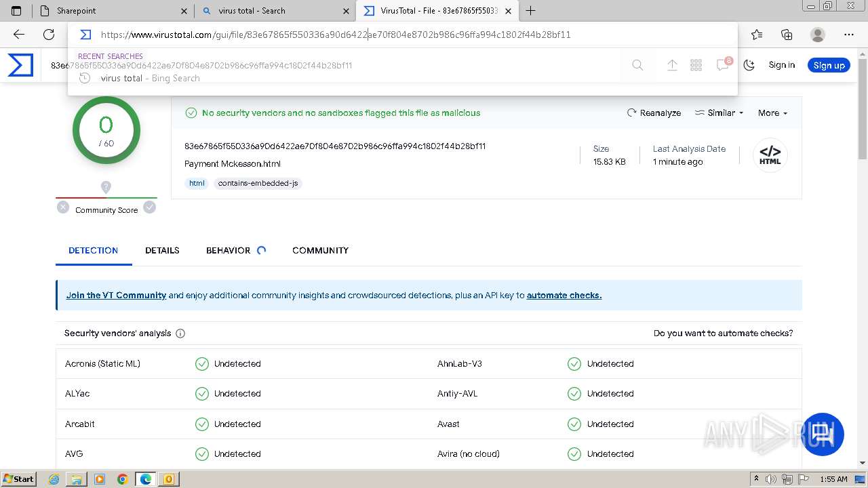Click the HTML file type icon
The image size is (868, 488).
(770, 155)
